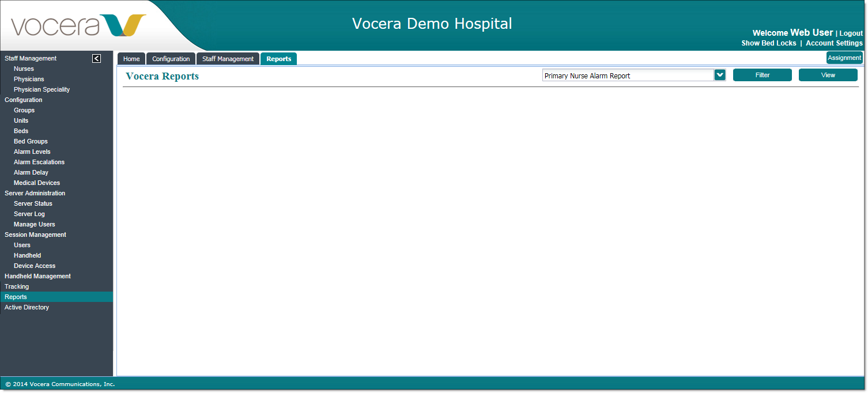The image size is (868, 393).
Task: Go to Alarm Levels
Action: (x=32, y=152)
